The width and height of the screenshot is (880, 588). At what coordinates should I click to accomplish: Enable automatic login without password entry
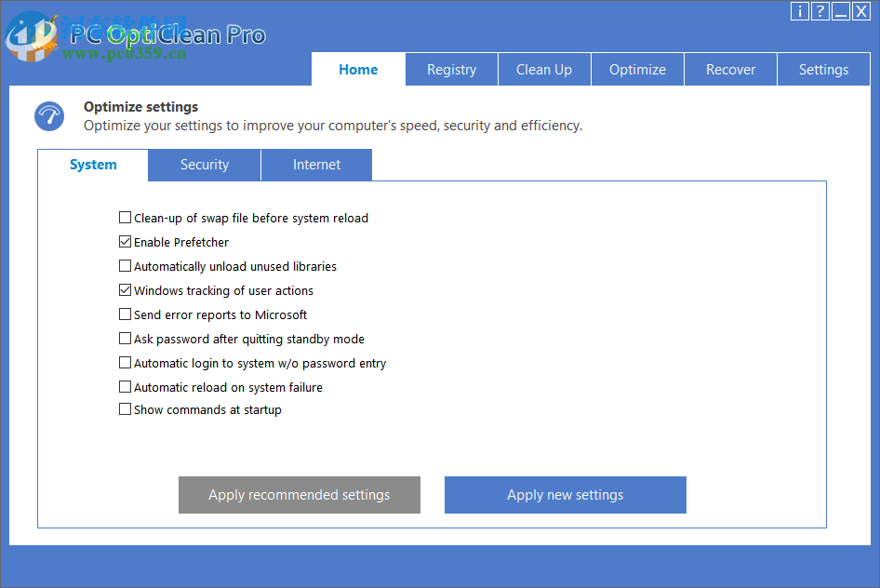pyautogui.click(x=125, y=362)
